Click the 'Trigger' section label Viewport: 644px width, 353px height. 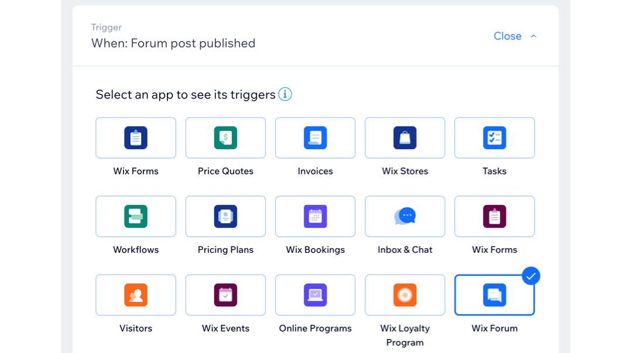[107, 28]
